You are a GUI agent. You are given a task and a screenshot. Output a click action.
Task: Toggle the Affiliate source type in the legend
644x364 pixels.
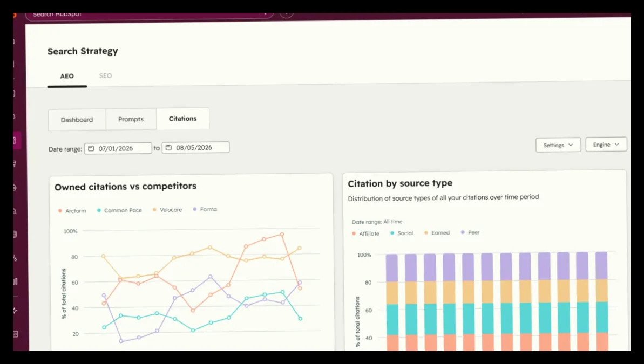(x=365, y=233)
